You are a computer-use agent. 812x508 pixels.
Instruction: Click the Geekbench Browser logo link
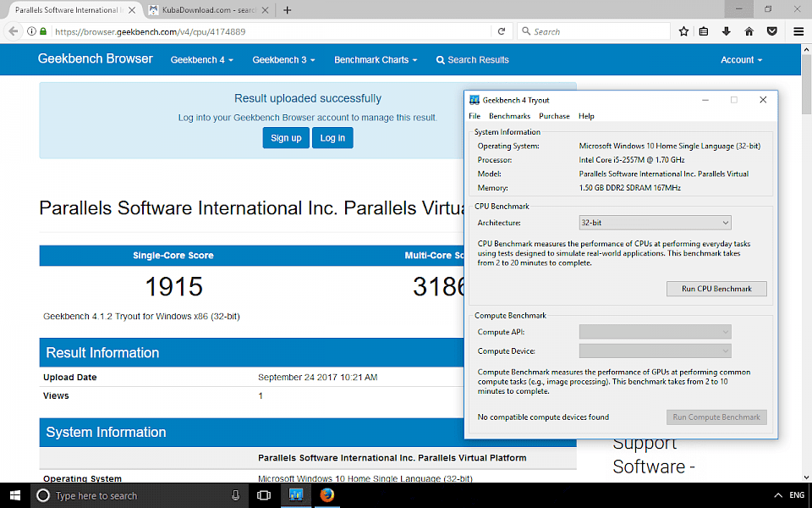tap(96, 58)
